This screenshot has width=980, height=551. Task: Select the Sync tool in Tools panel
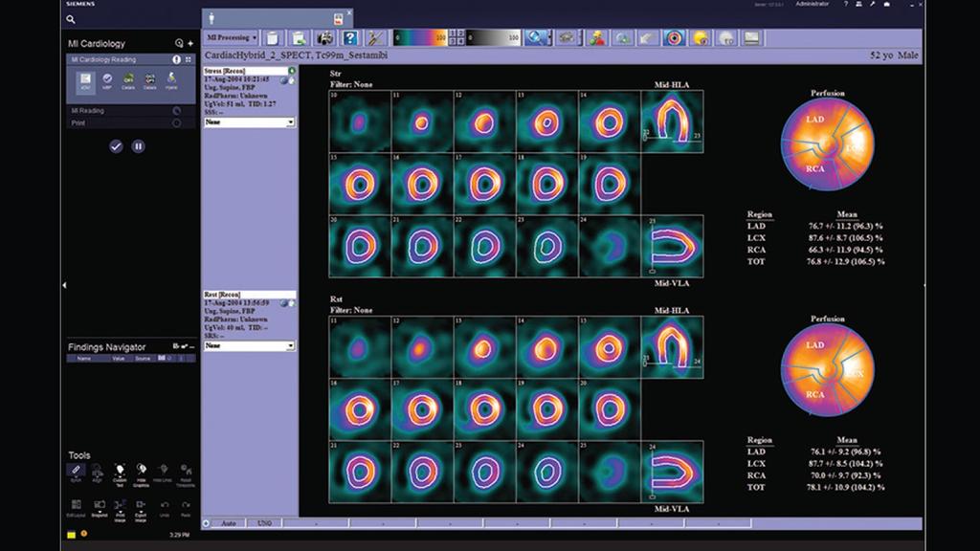pyautogui.click(x=77, y=470)
